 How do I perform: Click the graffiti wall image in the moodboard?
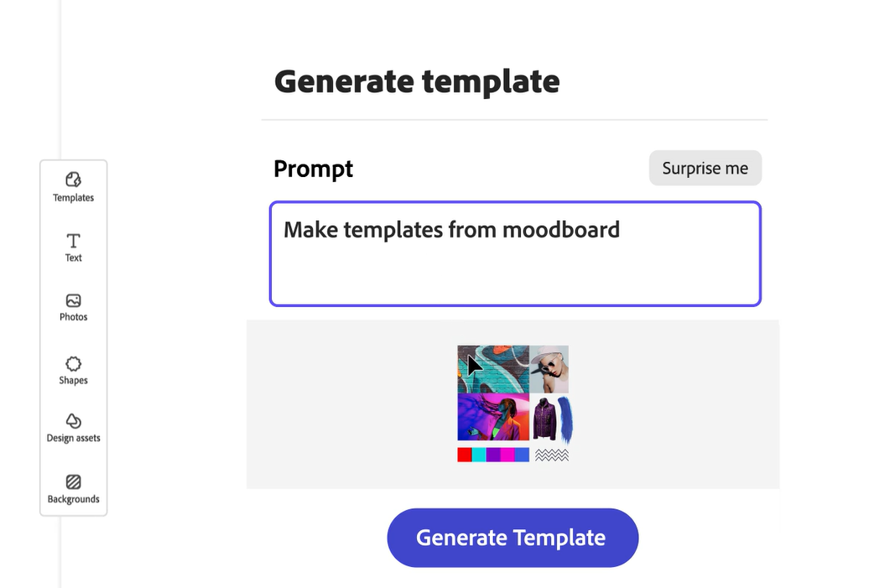(492, 368)
